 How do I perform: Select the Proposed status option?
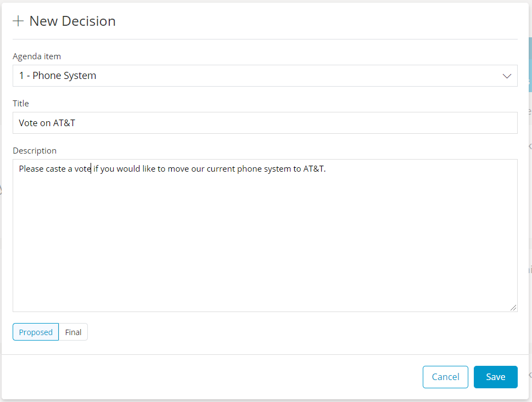coord(36,332)
